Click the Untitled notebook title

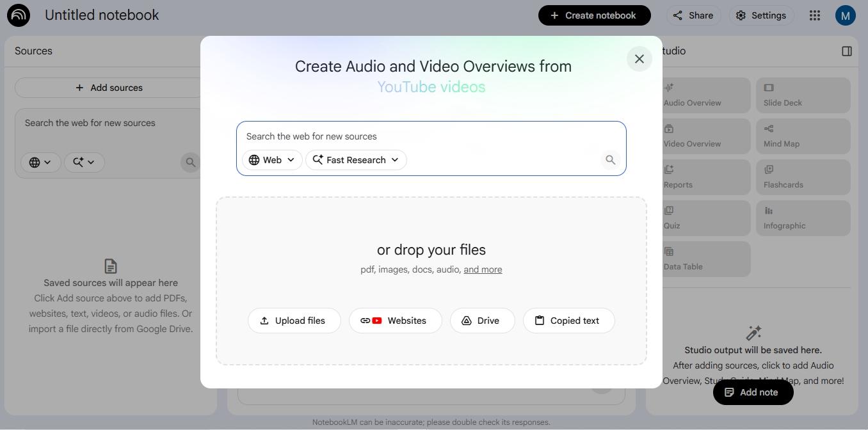102,15
